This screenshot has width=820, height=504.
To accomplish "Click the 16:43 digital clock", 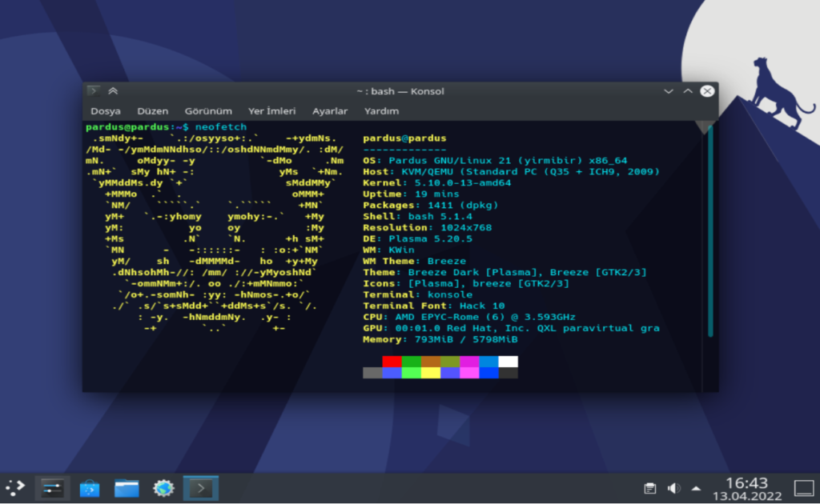I will (746, 482).
